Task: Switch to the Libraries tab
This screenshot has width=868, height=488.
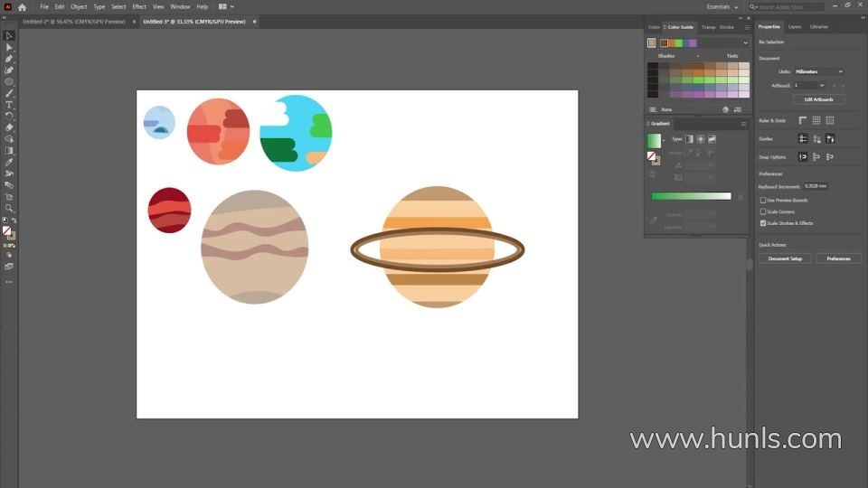Action: 819,26
